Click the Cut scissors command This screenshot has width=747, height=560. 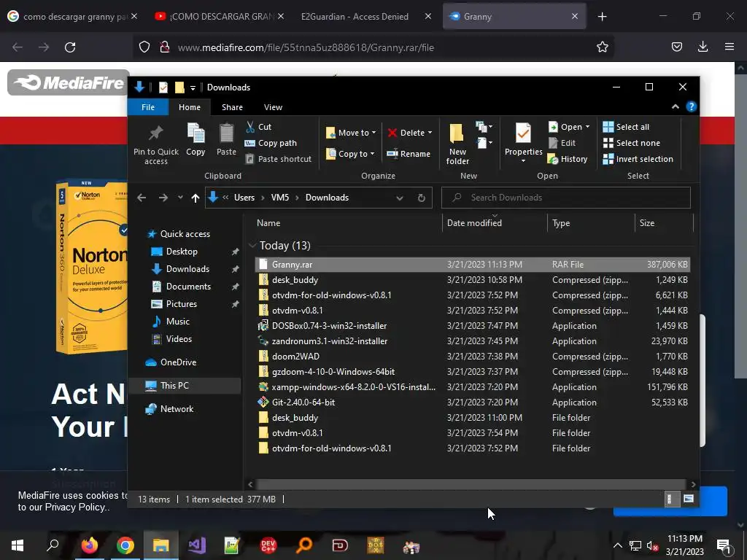(259, 127)
